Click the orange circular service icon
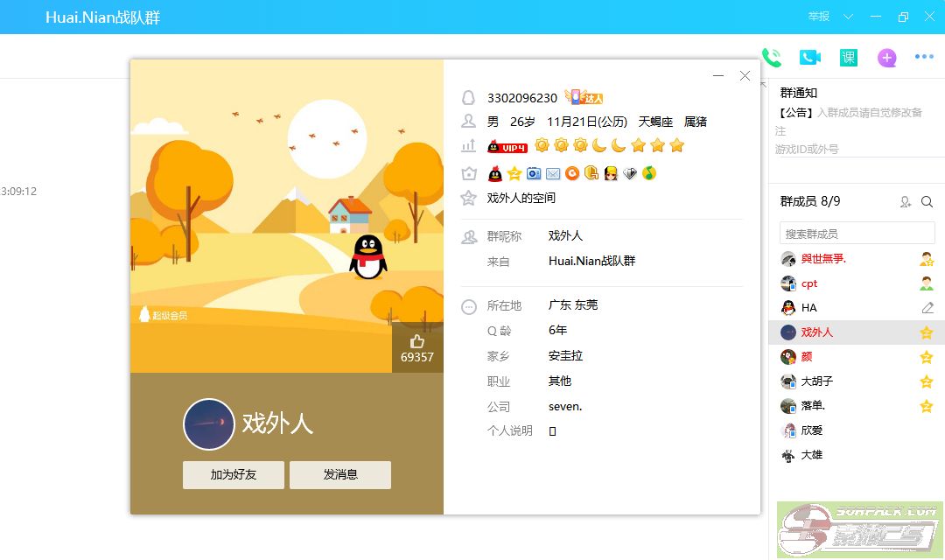The image size is (945, 560). [x=572, y=173]
